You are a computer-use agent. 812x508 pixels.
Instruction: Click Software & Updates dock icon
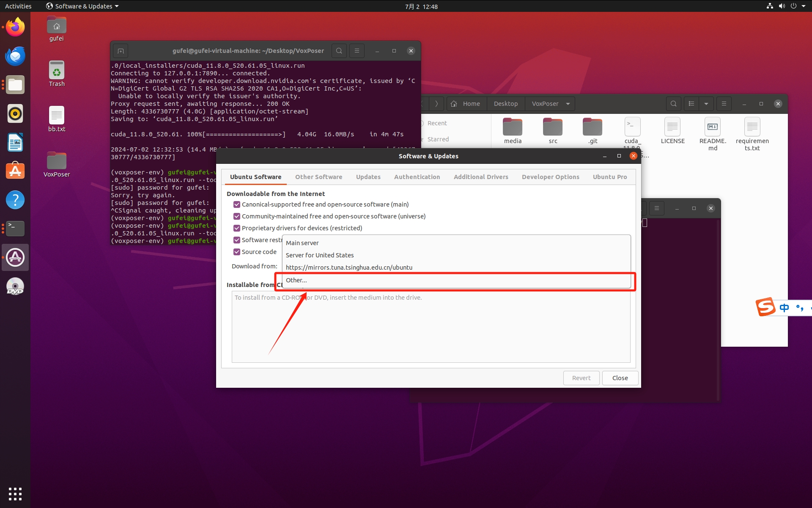pyautogui.click(x=15, y=257)
